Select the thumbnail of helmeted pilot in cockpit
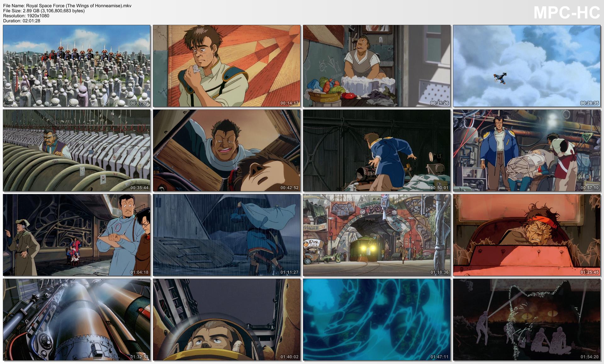The height and width of the screenshot is (364, 604). pos(227,320)
